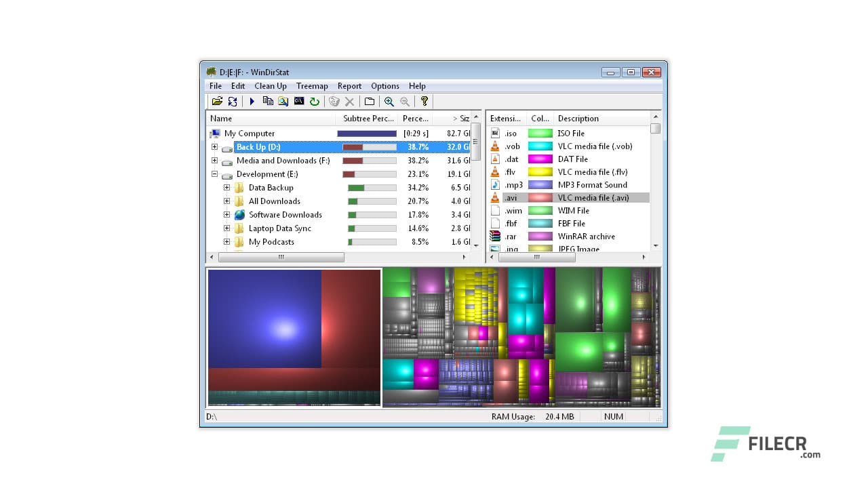The image size is (868, 488).
Task: Open selection in Explorer via the magnifier-folder icon
Action: (283, 101)
